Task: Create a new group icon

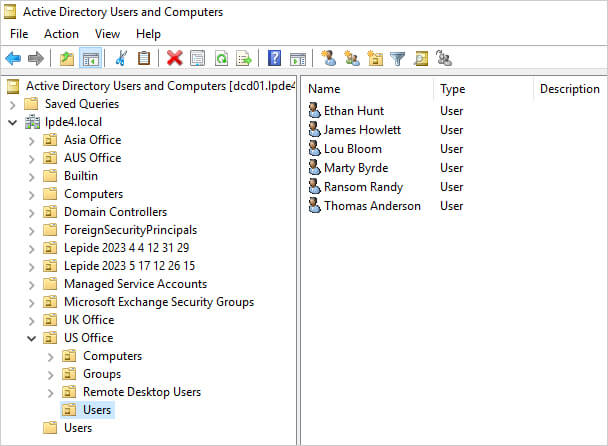Action: click(x=352, y=59)
